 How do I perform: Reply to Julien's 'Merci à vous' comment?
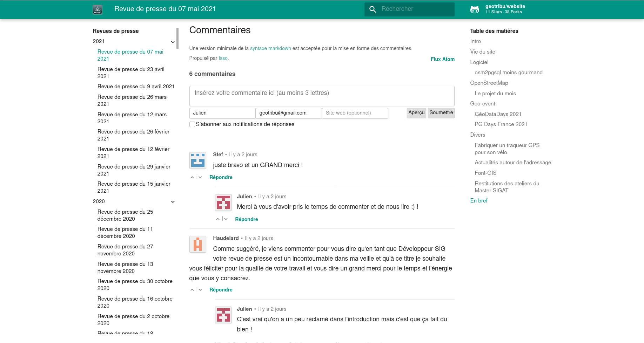click(x=247, y=219)
